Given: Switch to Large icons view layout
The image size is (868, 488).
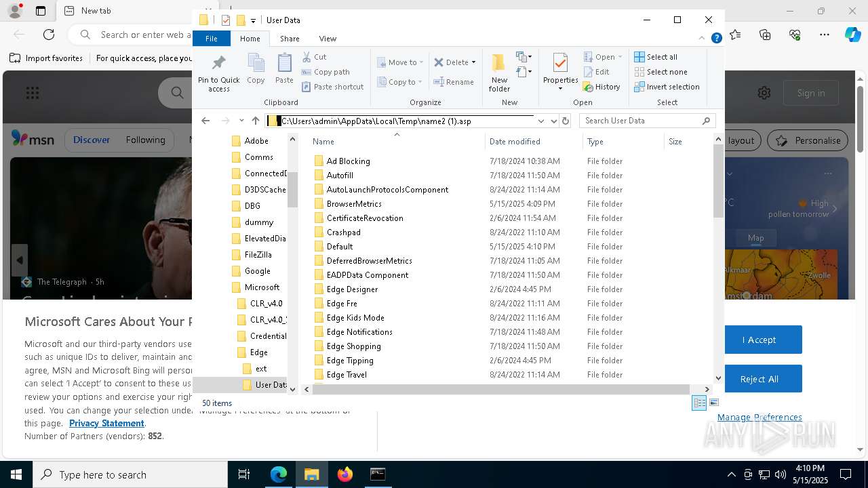Looking at the screenshot, I should 713,403.
